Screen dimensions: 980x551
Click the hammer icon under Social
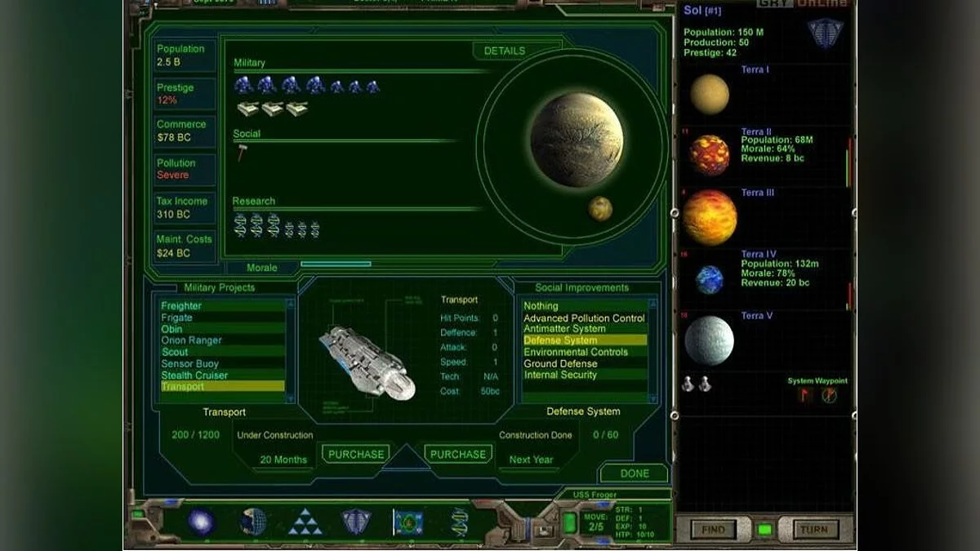[241, 151]
